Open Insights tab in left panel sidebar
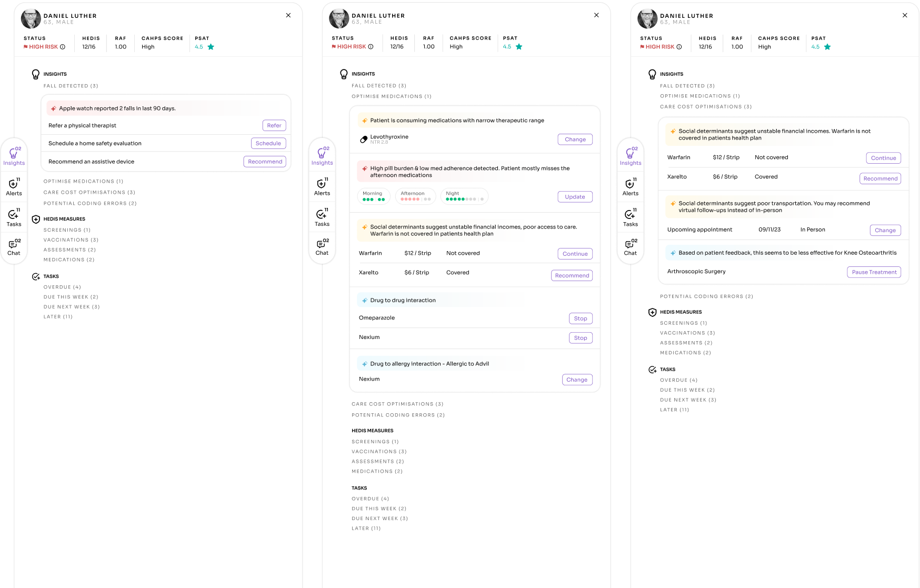Viewport: 920px width, 588px height. pyautogui.click(x=14, y=156)
